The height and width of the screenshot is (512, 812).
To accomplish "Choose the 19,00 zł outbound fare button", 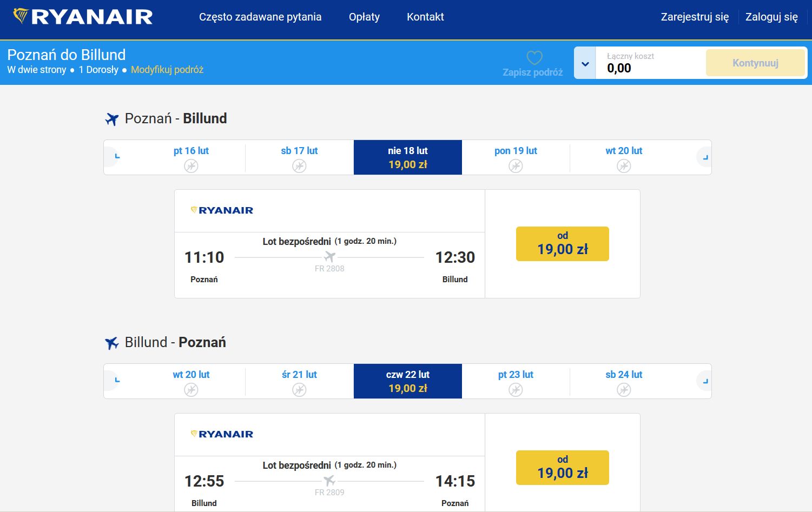I will pyautogui.click(x=562, y=244).
